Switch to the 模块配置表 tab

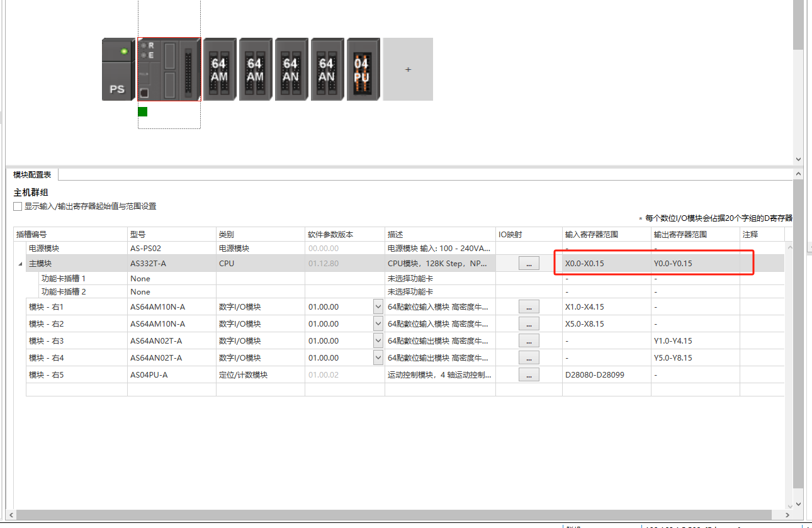(32, 175)
